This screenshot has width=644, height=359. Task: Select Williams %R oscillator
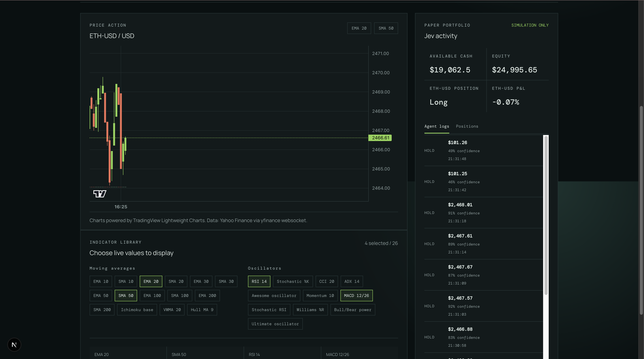pos(310,310)
